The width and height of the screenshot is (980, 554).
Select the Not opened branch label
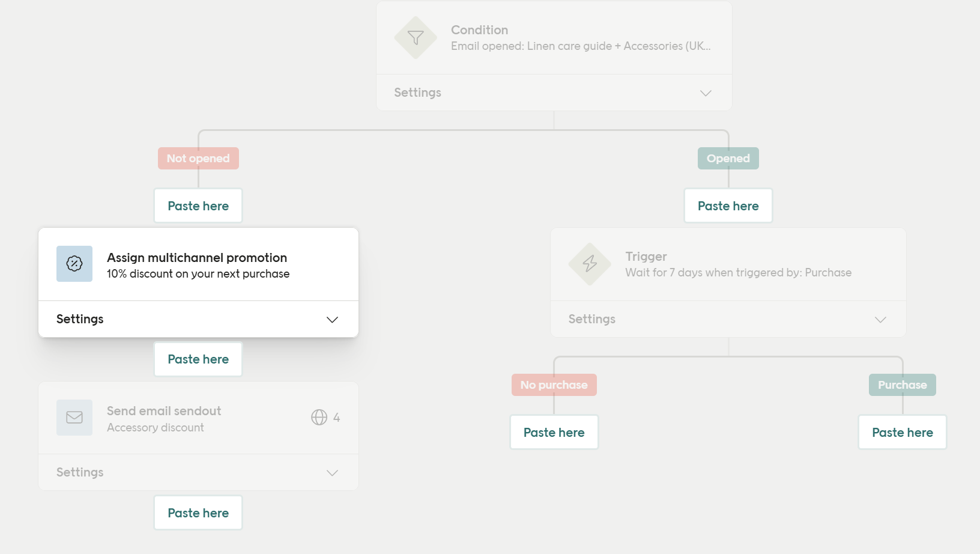(x=198, y=159)
